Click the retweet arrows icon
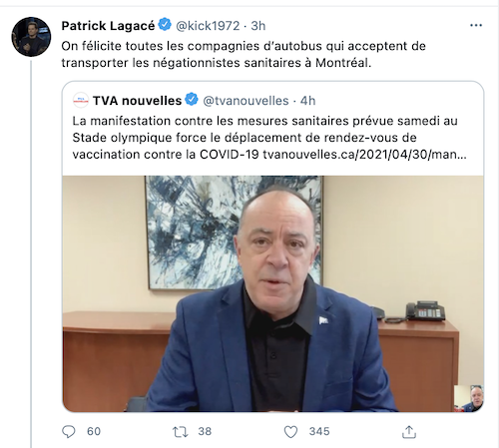 click(181, 432)
